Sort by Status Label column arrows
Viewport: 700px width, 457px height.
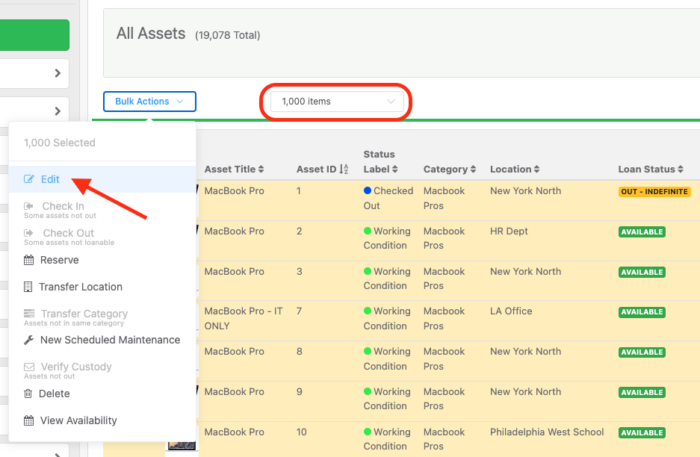pos(395,169)
